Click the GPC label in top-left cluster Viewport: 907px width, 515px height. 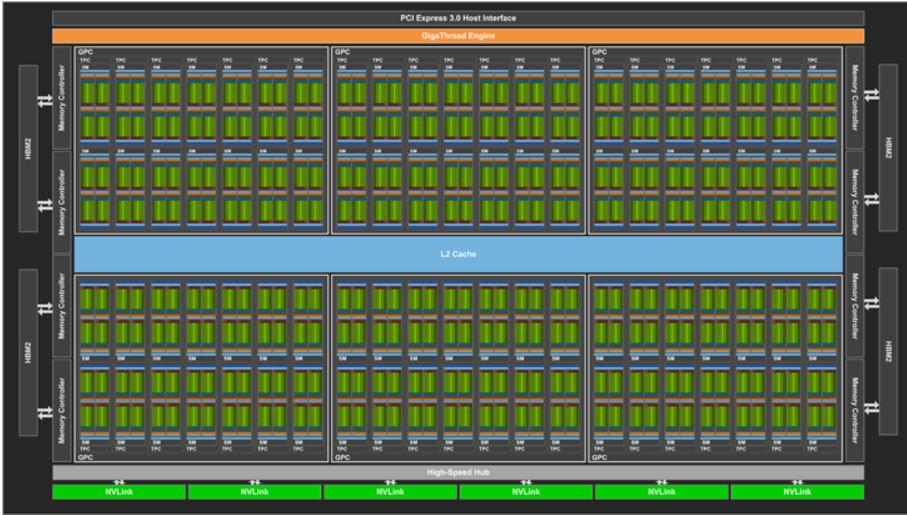tap(82, 51)
